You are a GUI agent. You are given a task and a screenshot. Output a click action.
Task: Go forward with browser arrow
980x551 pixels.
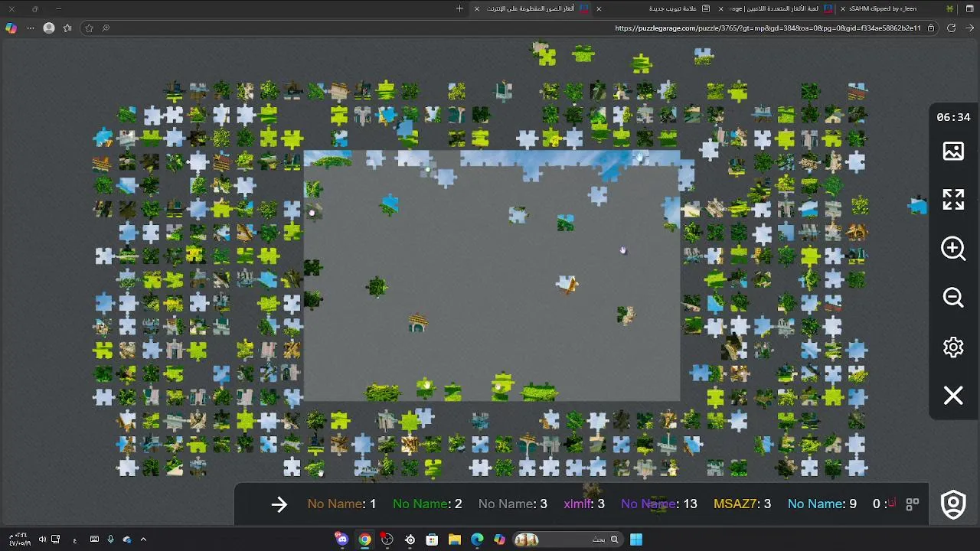(969, 28)
